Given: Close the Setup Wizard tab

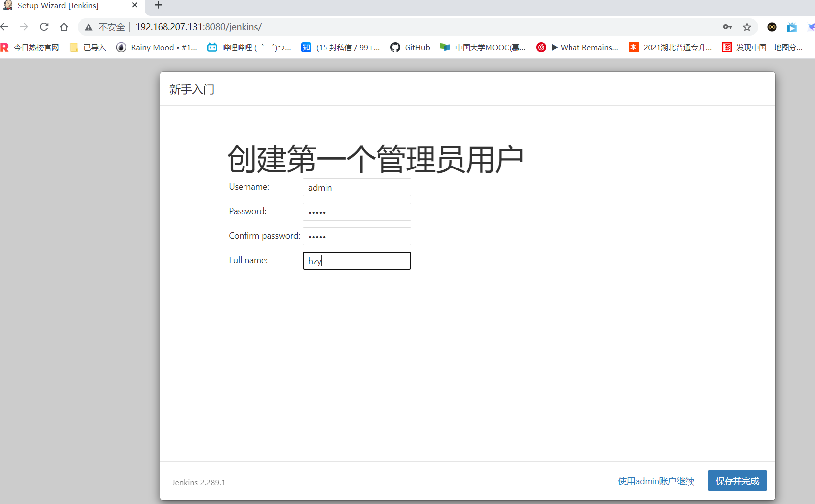Looking at the screenshot, I should click(135, 5).
